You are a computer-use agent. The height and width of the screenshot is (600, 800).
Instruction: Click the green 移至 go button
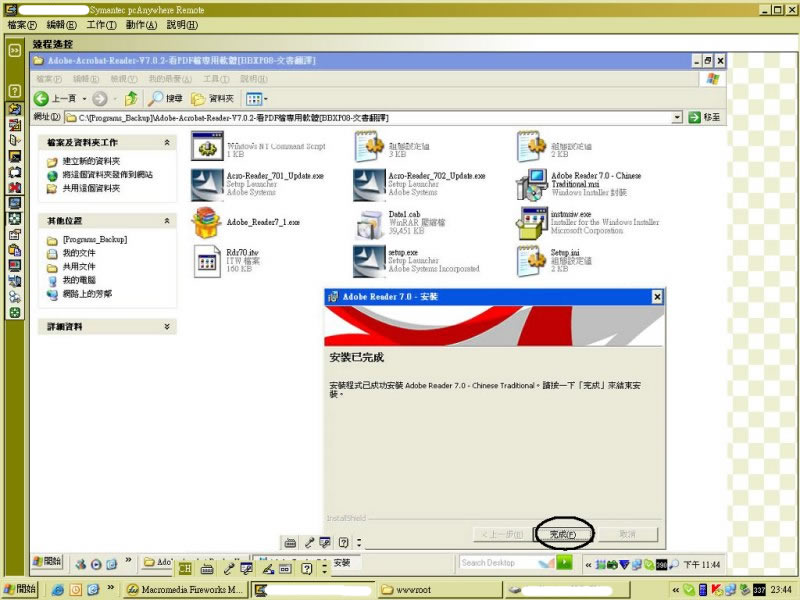(705, 117)
